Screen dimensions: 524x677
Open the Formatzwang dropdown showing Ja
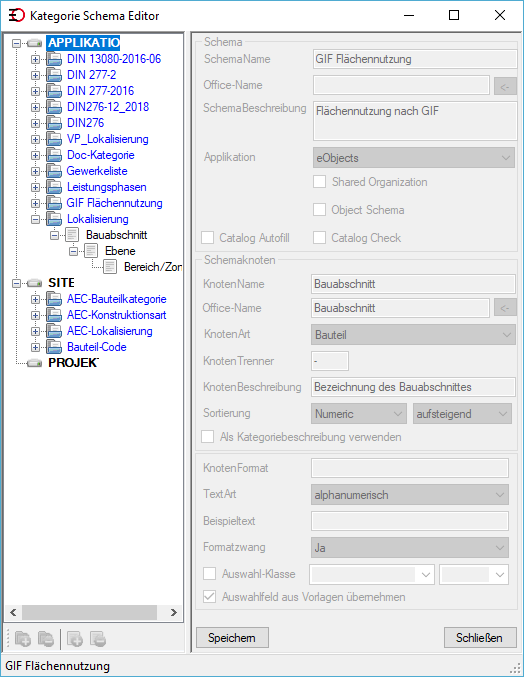click(x=410, y=547)
